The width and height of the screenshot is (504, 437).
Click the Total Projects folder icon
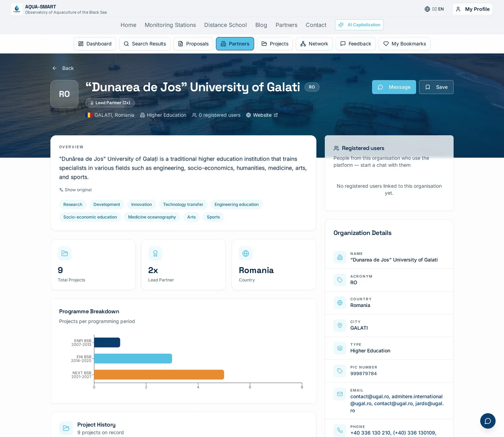(x=65, y=253)
